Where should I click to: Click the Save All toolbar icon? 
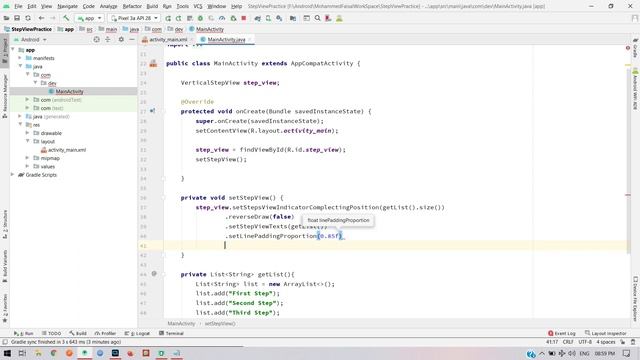point(17,18)
